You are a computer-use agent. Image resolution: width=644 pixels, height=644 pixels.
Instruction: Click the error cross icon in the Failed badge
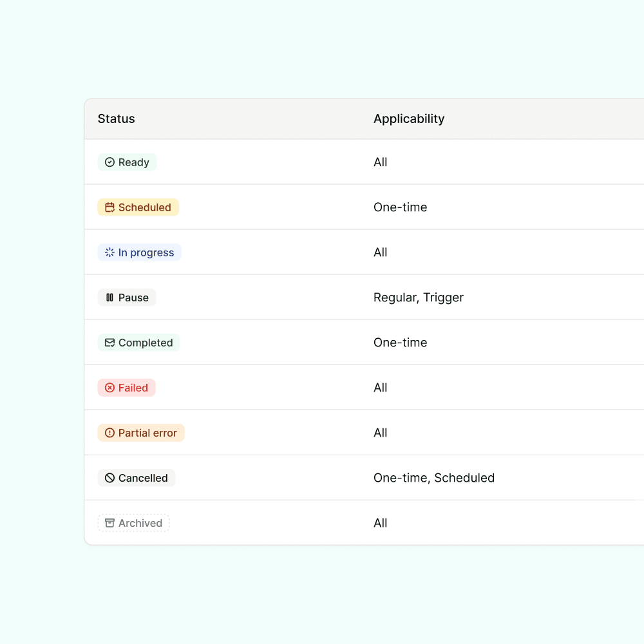109,388
